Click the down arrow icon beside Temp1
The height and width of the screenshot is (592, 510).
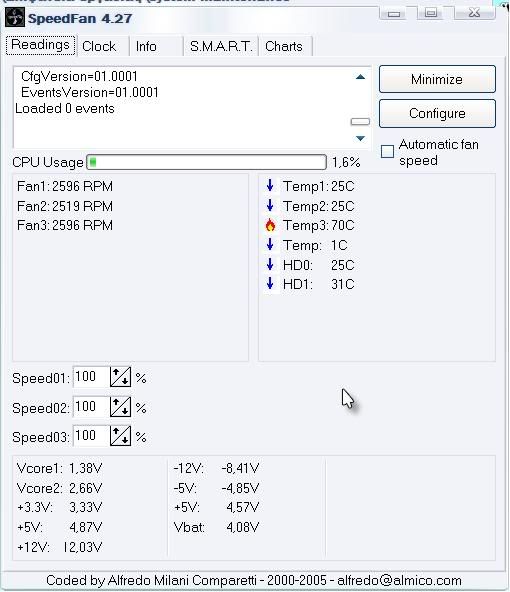[x=270, y=185]
